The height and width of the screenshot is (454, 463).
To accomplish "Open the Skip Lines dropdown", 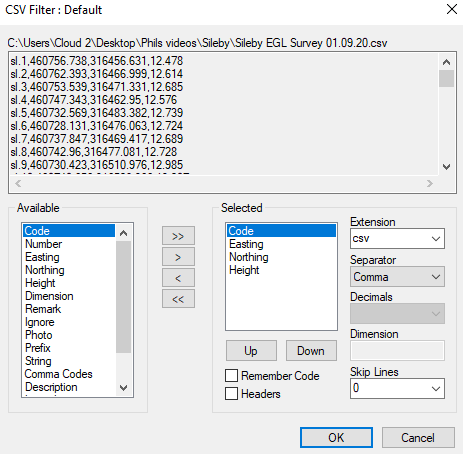I will coord(397,388).
